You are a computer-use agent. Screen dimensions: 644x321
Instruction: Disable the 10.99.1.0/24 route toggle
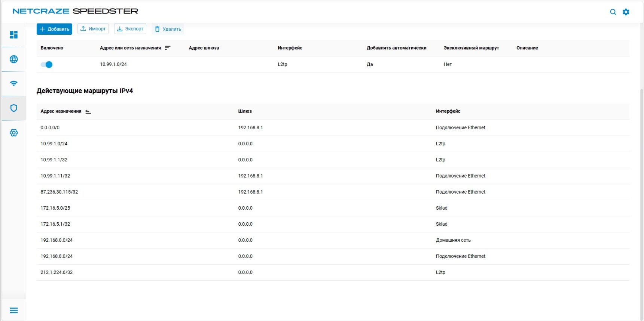(47, 65)
